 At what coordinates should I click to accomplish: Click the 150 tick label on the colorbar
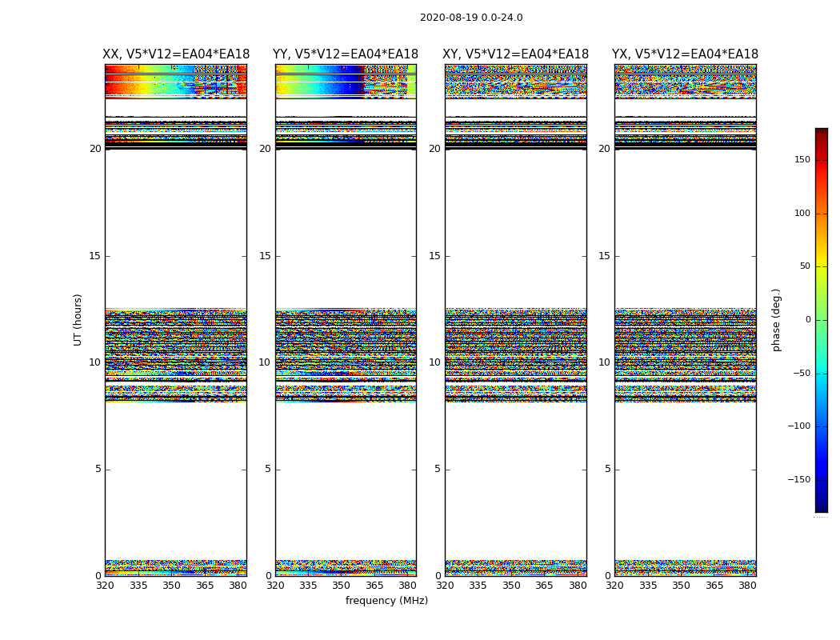pyautogui.click(x=802, y=159)
